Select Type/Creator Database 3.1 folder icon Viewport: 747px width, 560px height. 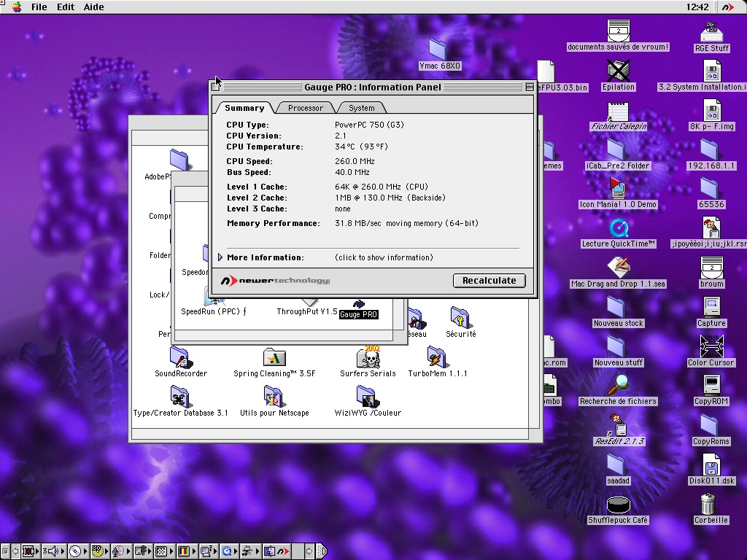179,396
